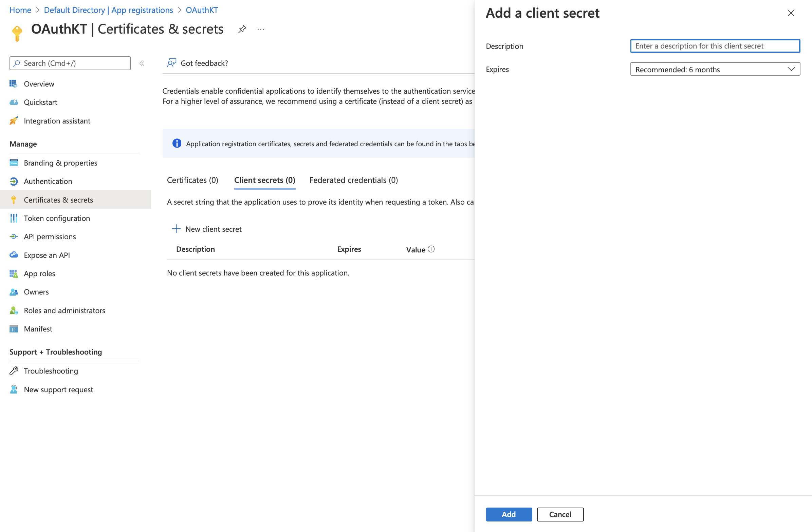Click the Got feedback? link

click(x=198, y=63)
